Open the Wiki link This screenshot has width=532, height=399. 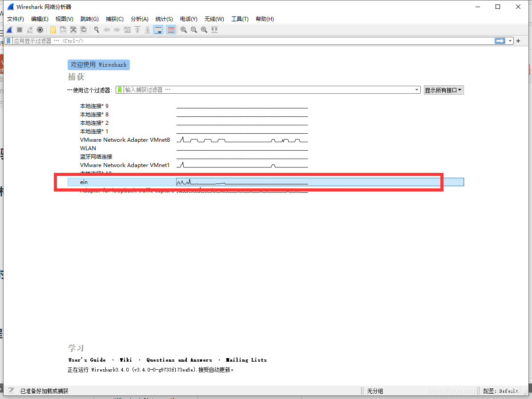click(x=126, y=360)
